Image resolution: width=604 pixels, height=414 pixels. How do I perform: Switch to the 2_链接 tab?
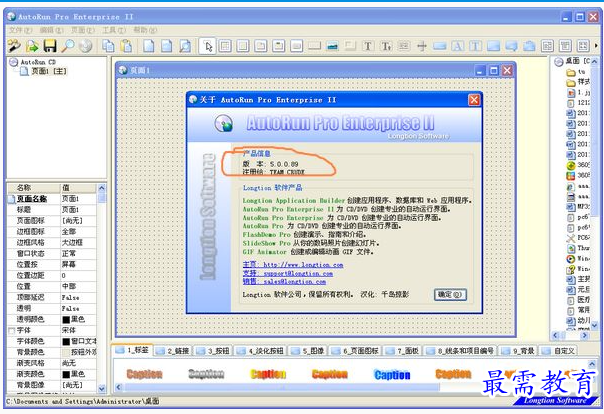[173, 351]
